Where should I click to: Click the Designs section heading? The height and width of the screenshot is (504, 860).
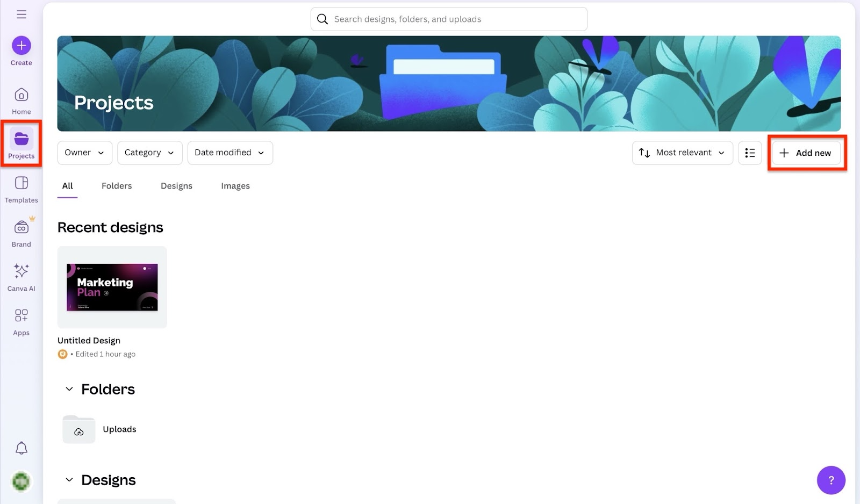pos(109,480)
